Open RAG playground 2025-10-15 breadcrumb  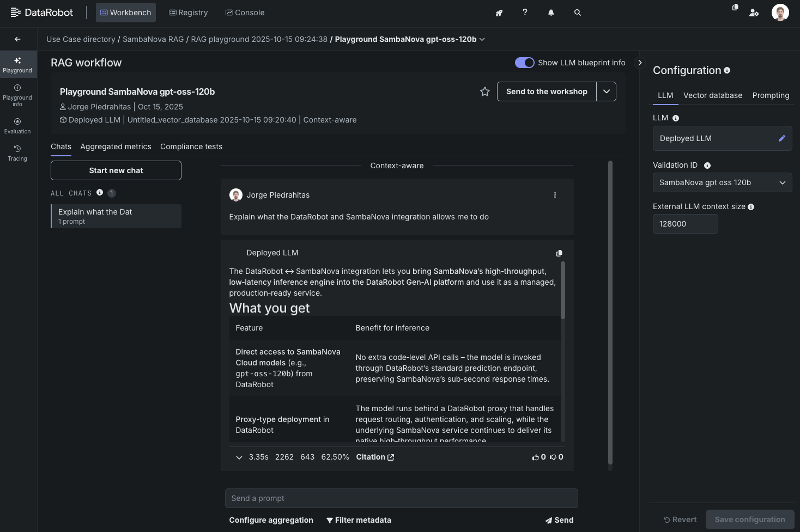coord(259,39)
